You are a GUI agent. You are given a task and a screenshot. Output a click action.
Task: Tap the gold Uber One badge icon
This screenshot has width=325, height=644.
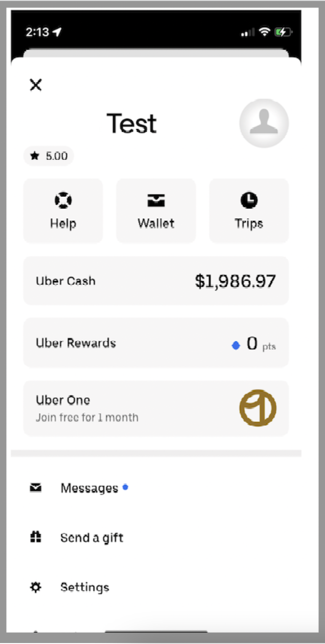point(258,408)
